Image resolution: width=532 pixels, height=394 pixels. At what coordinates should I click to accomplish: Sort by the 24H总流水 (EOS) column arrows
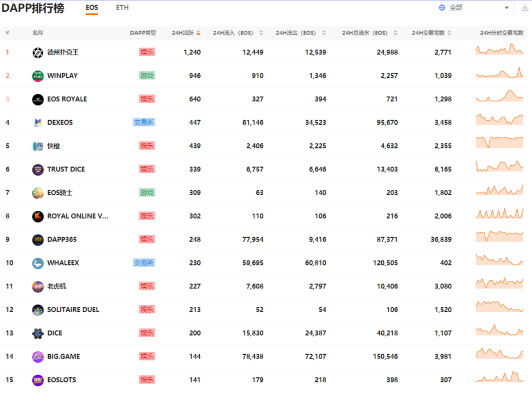coord(395,33)
